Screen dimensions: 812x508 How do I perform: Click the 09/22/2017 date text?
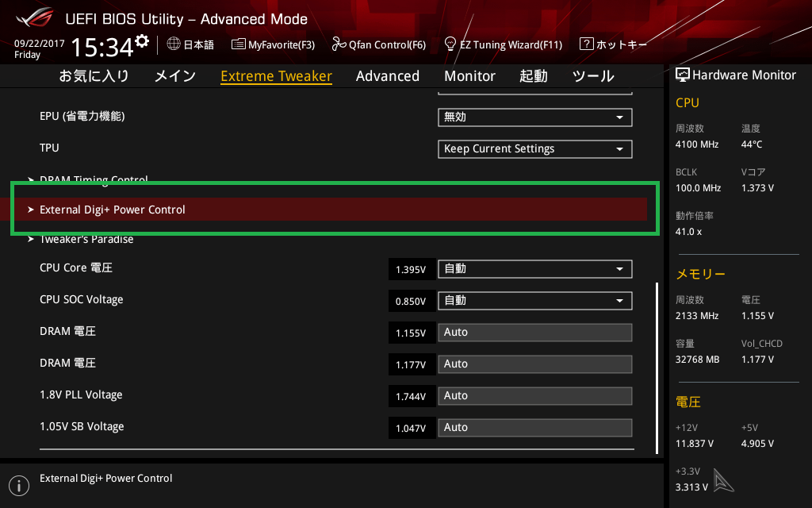pyautogui.click(x=40, y=44)
